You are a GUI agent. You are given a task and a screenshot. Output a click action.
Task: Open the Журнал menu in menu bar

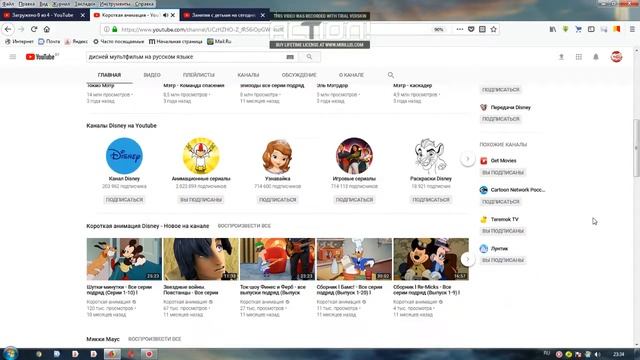(61, 4)
